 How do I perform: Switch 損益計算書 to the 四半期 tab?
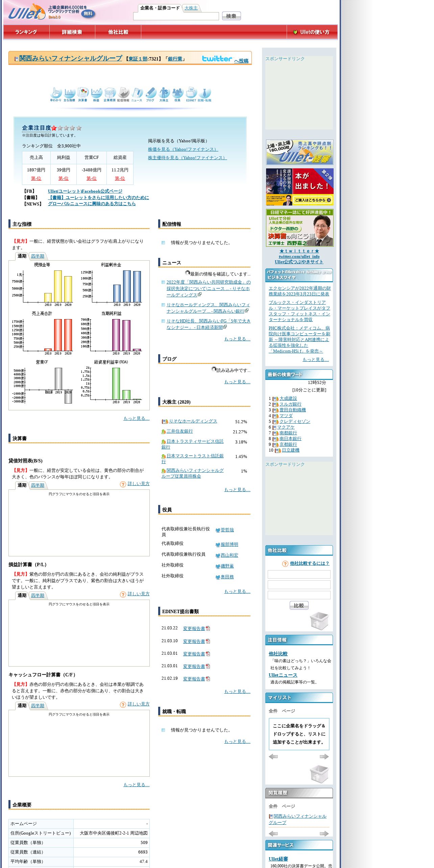[x=38, y=596]
